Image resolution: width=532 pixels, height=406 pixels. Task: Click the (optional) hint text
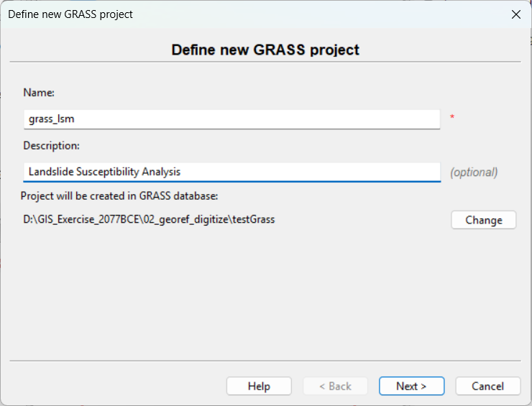(x=474, y=172)
